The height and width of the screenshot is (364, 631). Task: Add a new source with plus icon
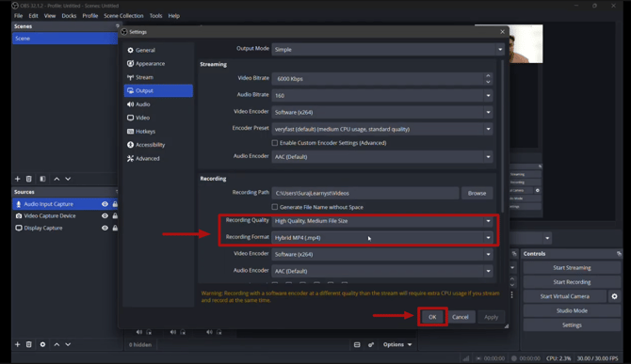(x=17, y=344)
